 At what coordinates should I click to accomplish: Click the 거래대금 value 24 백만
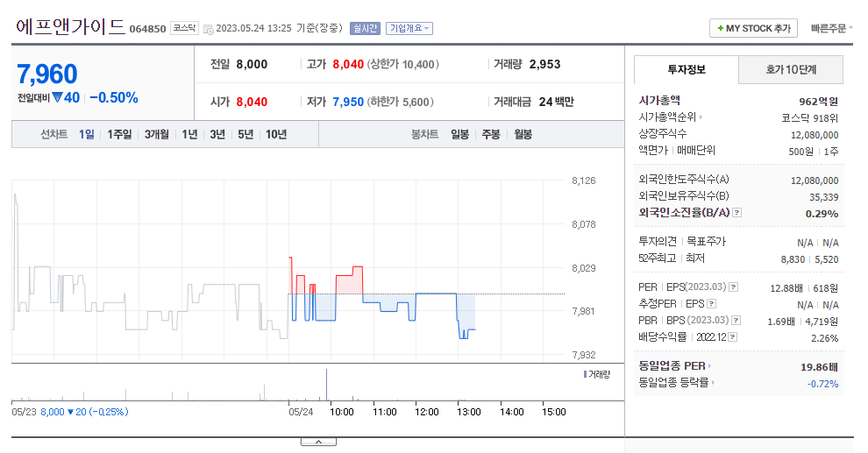click(557, 102)
